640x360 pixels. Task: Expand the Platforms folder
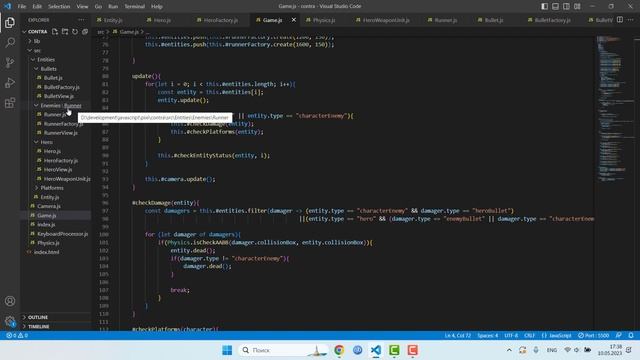(x=52, y=188)
